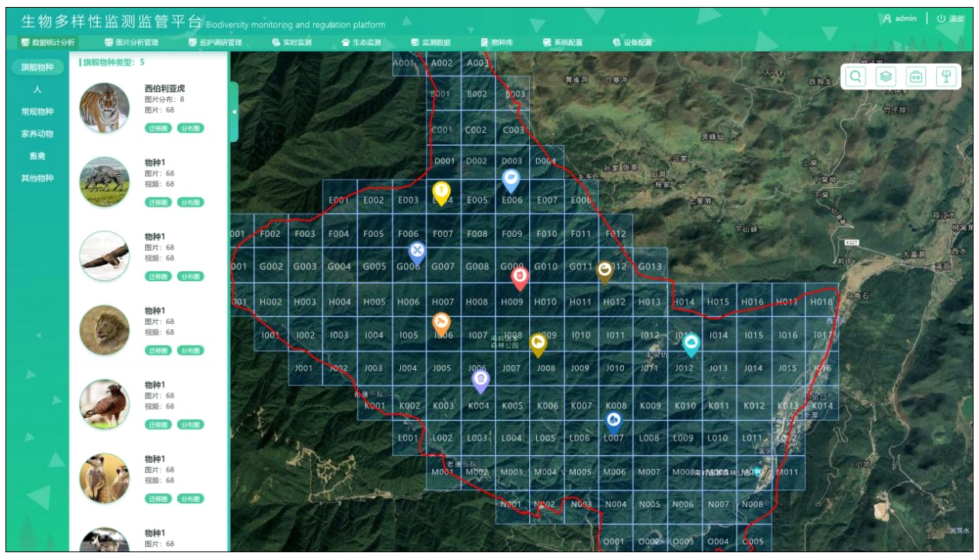Select 旗舰物种 category tab
979x560 pixels.
click(x=37, y=68)
